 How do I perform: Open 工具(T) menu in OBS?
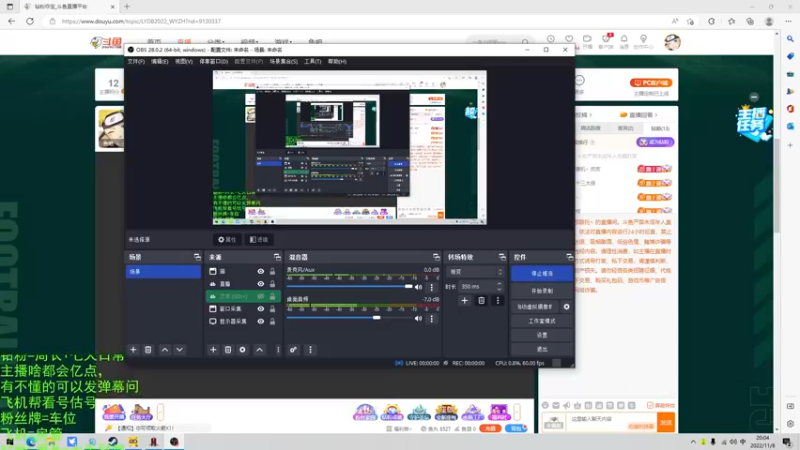pos(313,61)
